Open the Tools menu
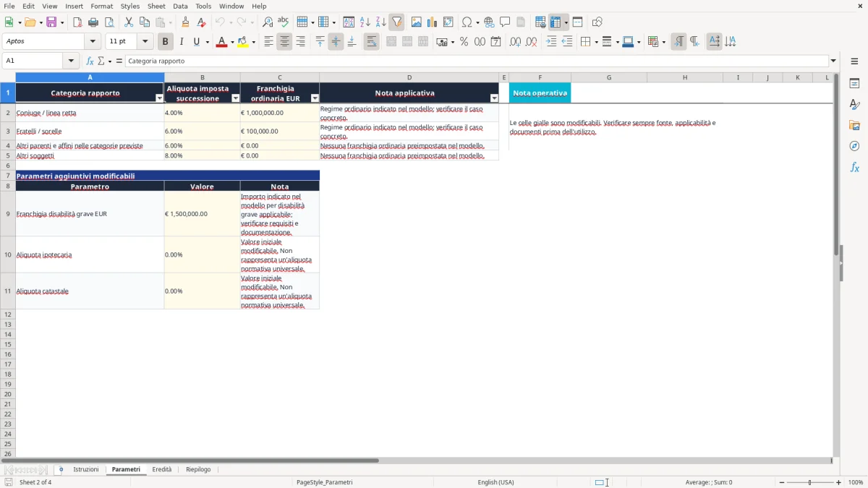The width and height of the screenshot is (868, 488). click(x=203, y=6)
